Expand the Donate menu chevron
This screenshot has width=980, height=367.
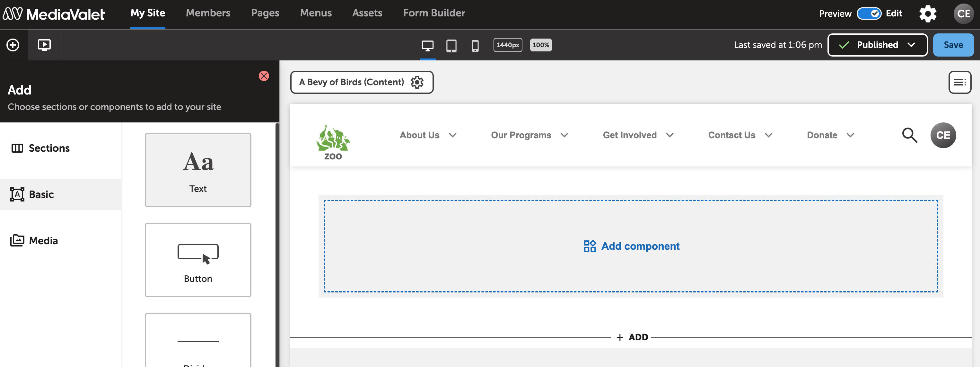(x=850, y=135)
